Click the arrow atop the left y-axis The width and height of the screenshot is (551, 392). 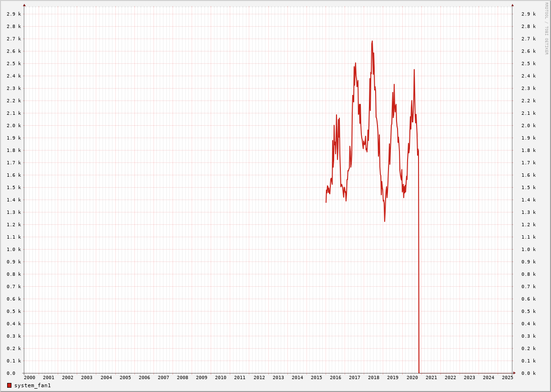(24, 5)
